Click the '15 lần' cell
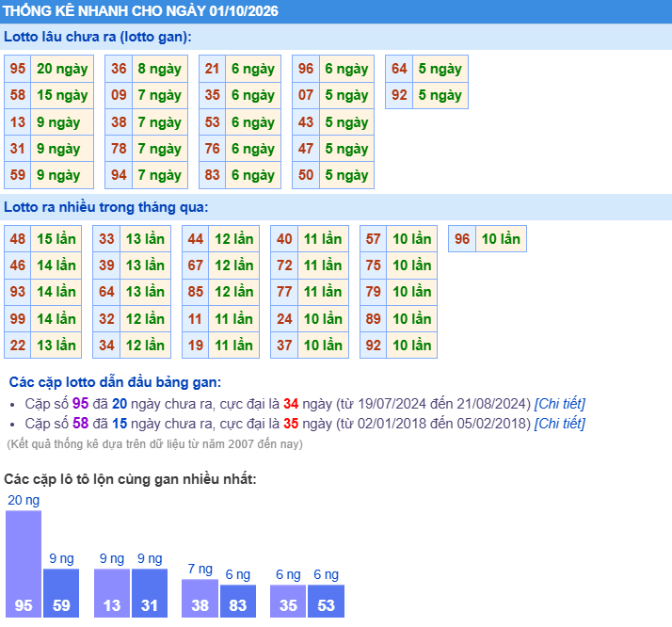 [56, 239]
